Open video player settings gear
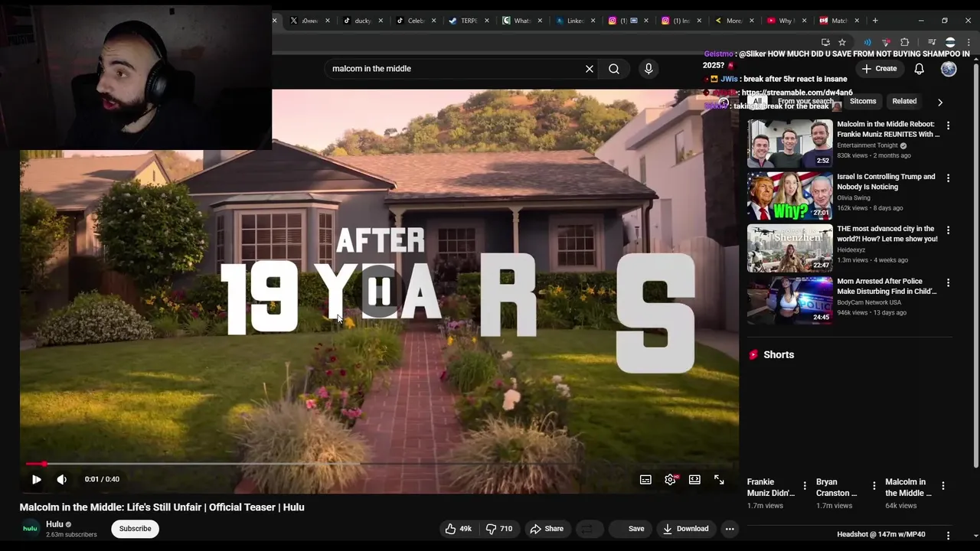 [x=670, y=479]
